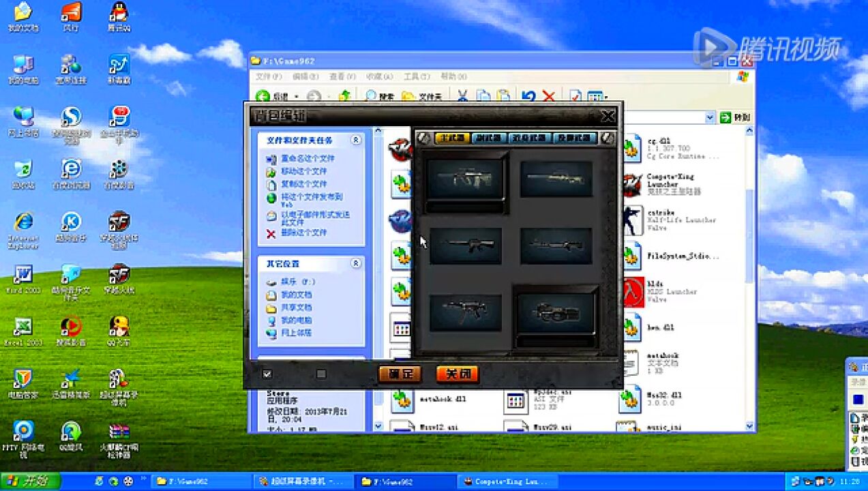Open the Word 2003 desktop icon

point(23,278)
